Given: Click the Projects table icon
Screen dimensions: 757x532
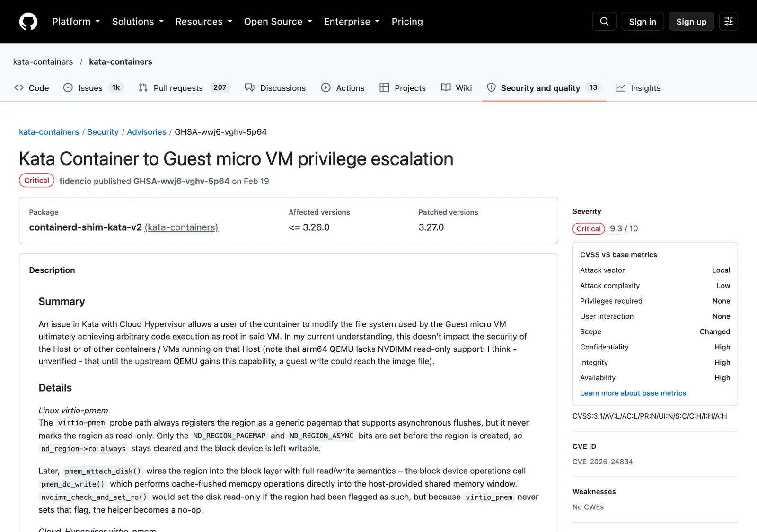Looking at the screenshot, I should coord(384,87).
